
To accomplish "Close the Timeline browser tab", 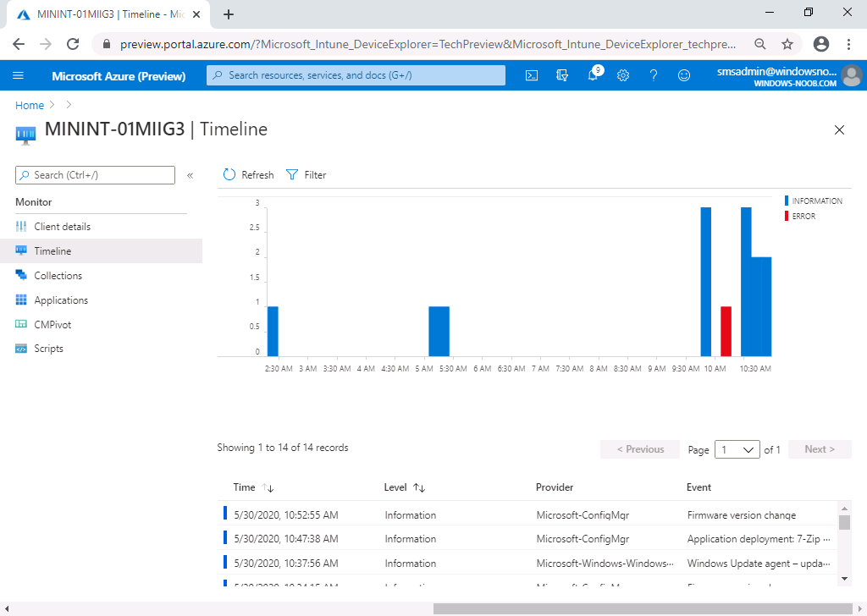I will tap(196, 14).
